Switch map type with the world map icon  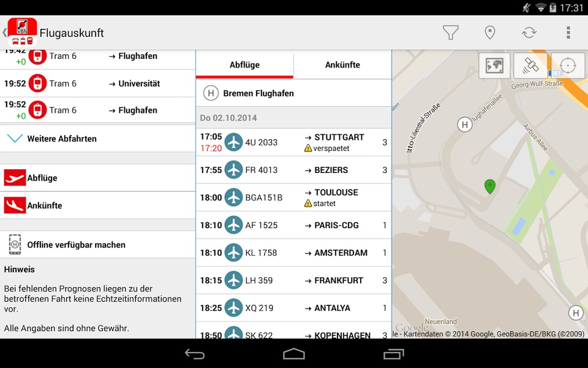pos(494,66)
